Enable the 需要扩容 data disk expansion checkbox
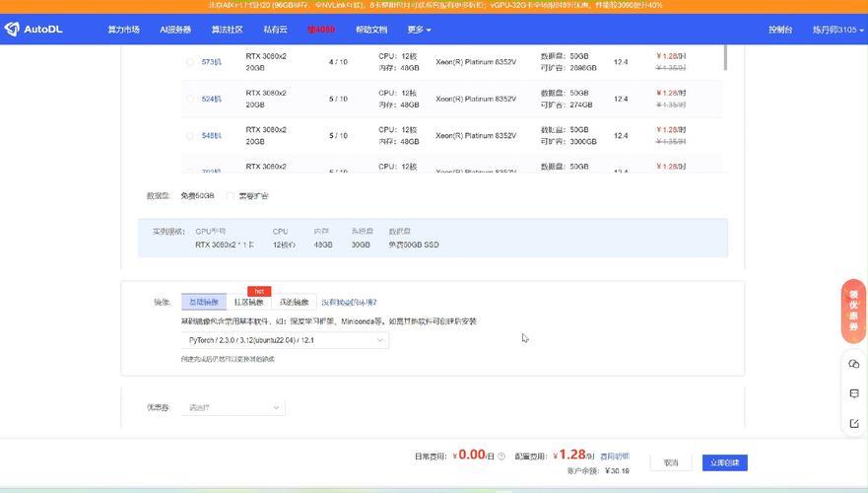This screenshot has height=493, width=868. coord(230,196)
